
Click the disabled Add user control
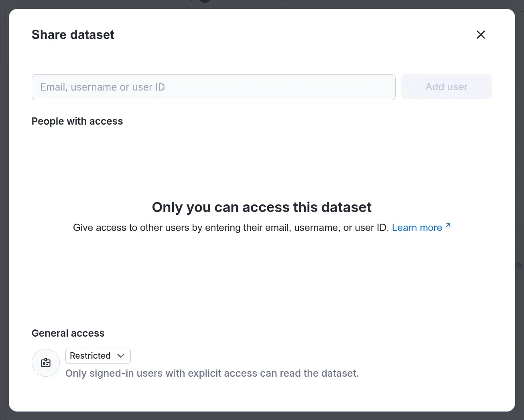(x=447, y=87)
